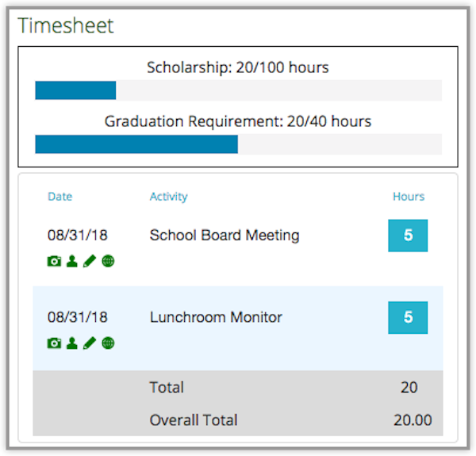Click the Scholarship: 20/100 hours label
Viewport: 476px width, 456px height.
point(238,67)
